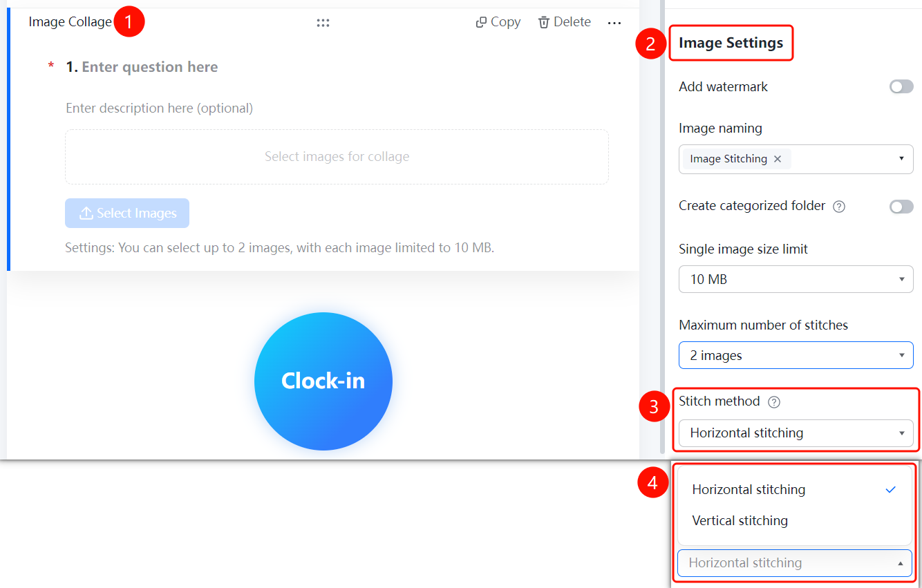Click the Add watermark label

[724, 86]
